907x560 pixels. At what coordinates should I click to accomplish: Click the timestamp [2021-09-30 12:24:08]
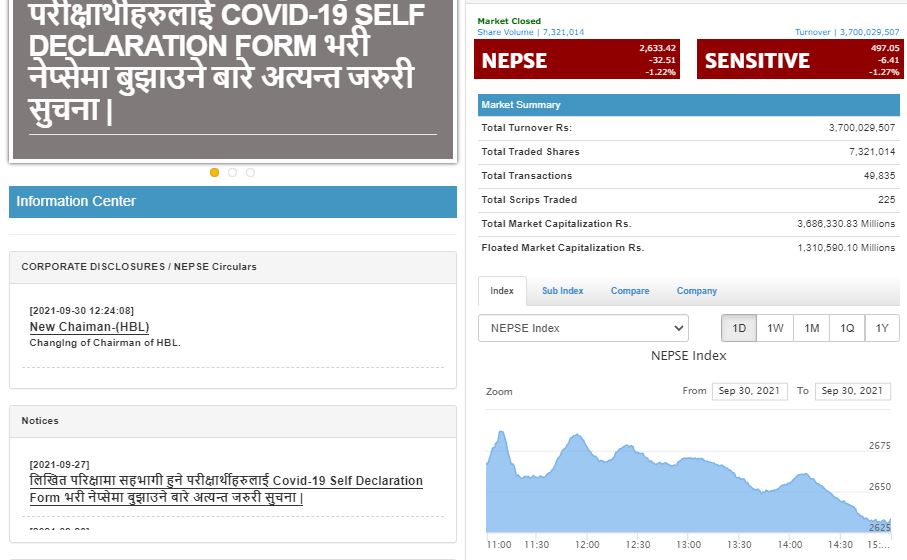click(82, 311)
